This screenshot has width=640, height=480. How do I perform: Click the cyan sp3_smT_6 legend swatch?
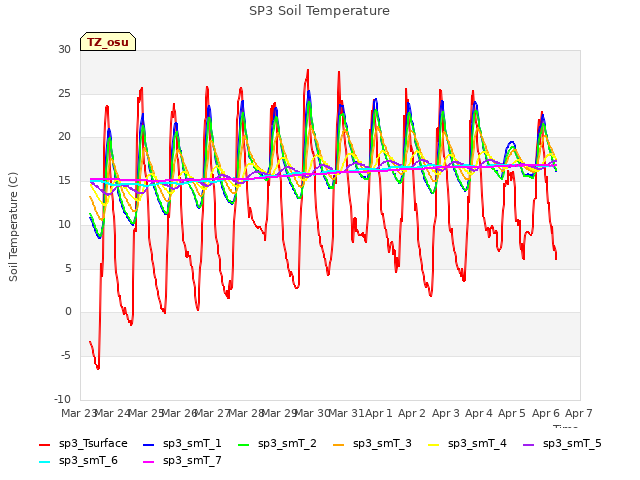[x=44, y=462]
